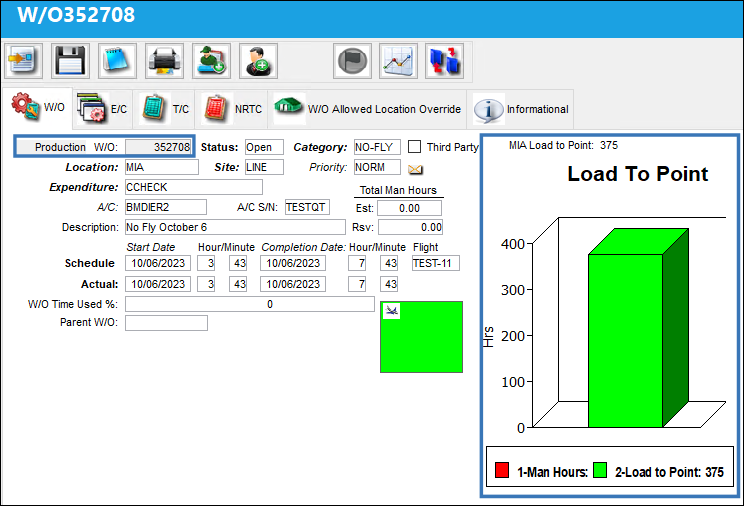This screenshot has height=506, width=744.
Task: Click the blue boxes swap arrows icon
Action: [444, 61]
